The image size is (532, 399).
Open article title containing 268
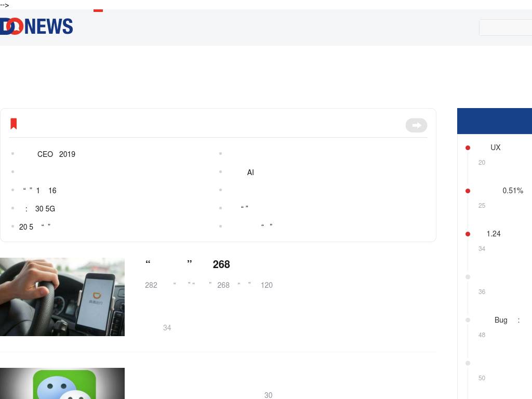tap(187, 264)
